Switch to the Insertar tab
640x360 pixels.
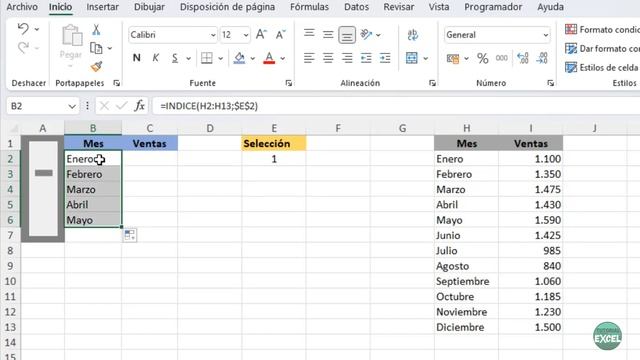tap(102, 7)
